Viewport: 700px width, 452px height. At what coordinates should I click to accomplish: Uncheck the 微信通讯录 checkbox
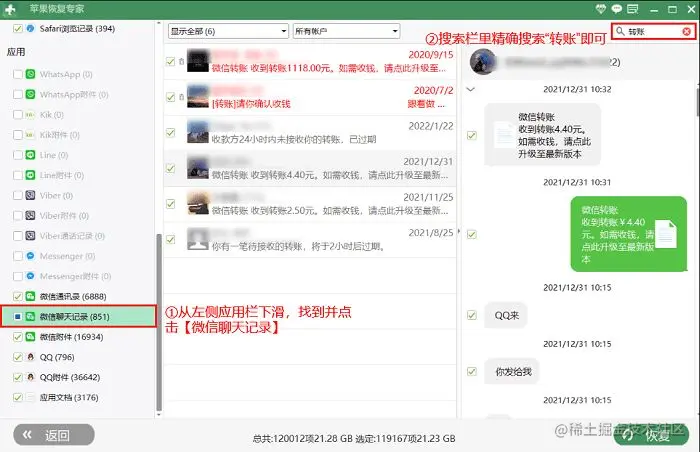(x=17, y=296)
